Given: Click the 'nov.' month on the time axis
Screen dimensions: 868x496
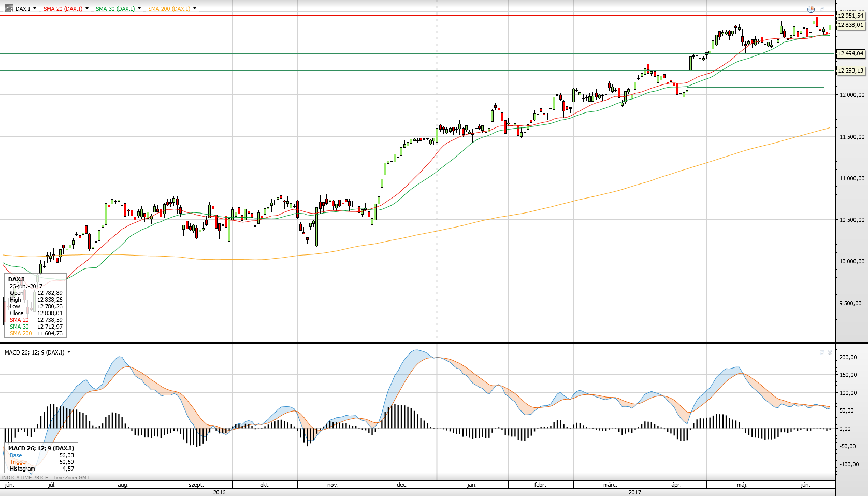Looking at the screenshot, I should pyautogui.click(x=333, y=485).
